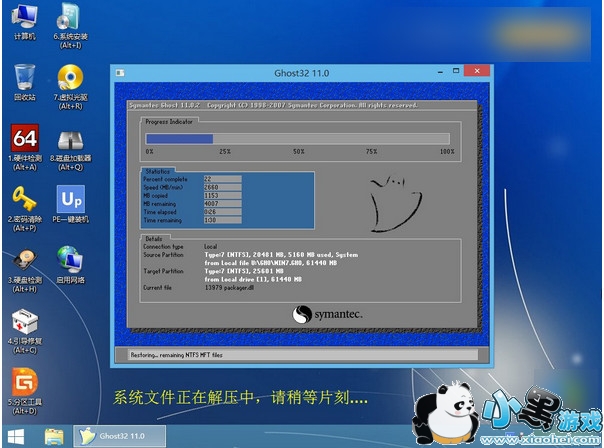Open 启用网络 network icon
The image size is (604, 448).
pyautogui.click(x=70, y=260)
